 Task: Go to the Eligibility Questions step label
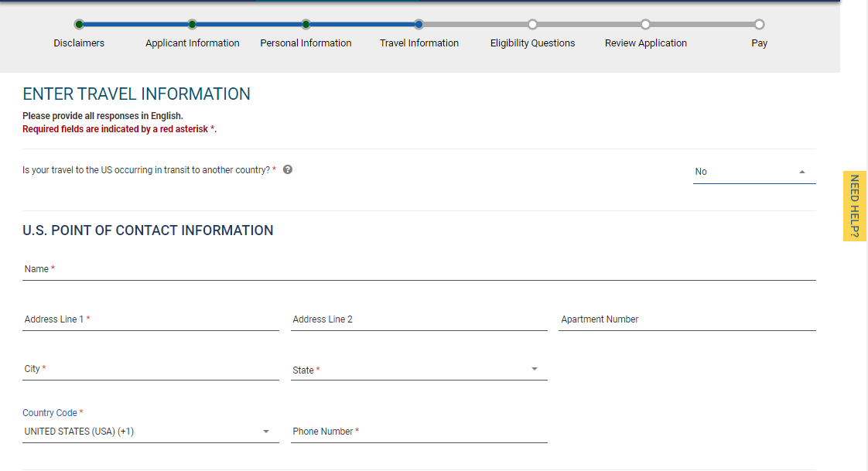coord(532,43)
